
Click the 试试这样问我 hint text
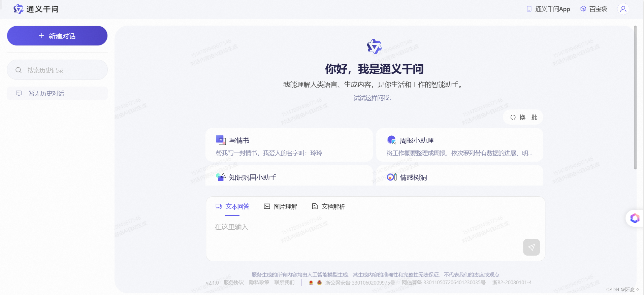(x=373, y=98)
